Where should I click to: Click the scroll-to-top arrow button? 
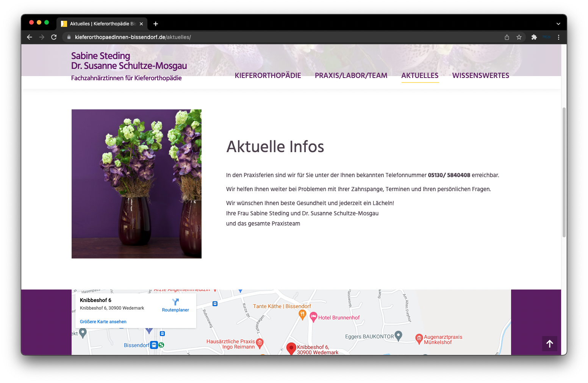[x=549, y=344]
